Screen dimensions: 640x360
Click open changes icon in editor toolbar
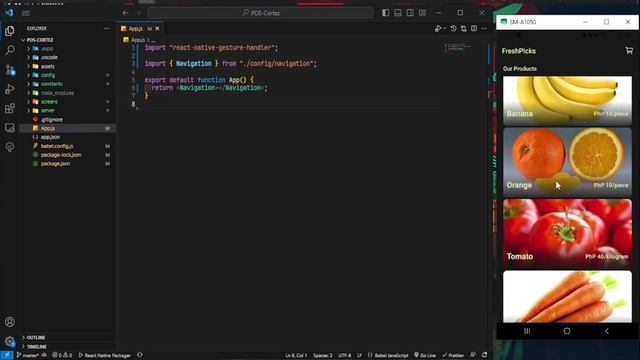point(464,29)
